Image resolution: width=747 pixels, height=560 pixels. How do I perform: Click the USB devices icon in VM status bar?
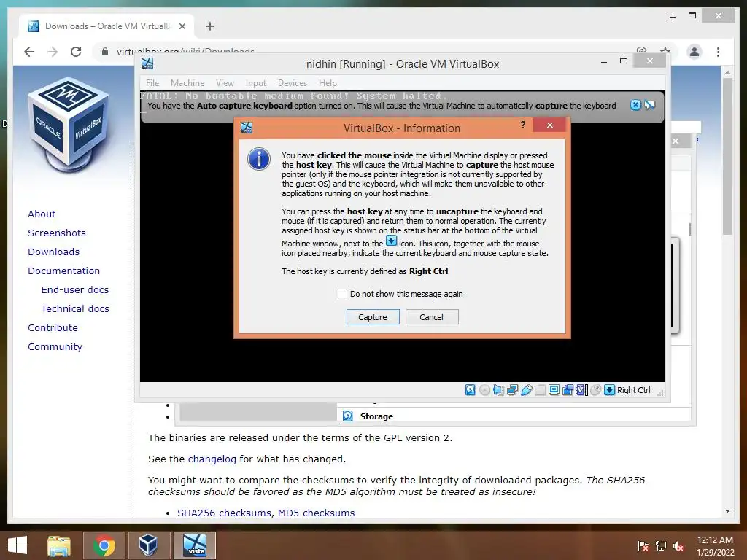(527, 390)
